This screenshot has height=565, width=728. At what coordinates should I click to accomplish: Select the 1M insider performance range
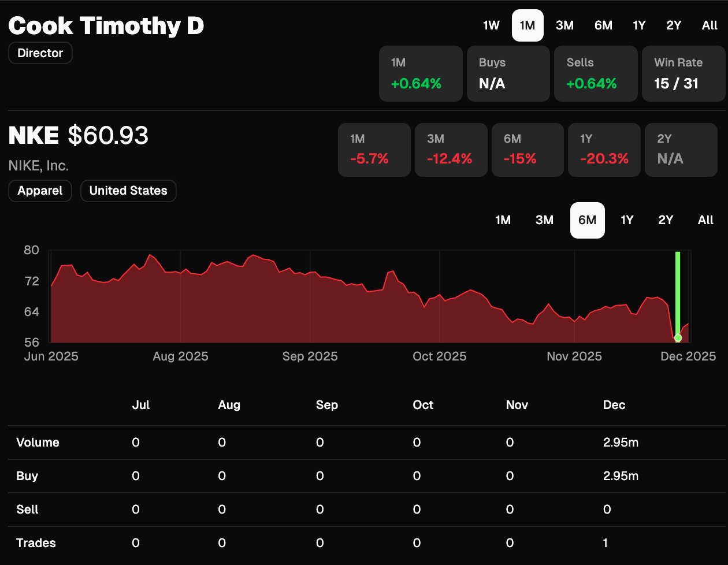click(x=528, y=25)
